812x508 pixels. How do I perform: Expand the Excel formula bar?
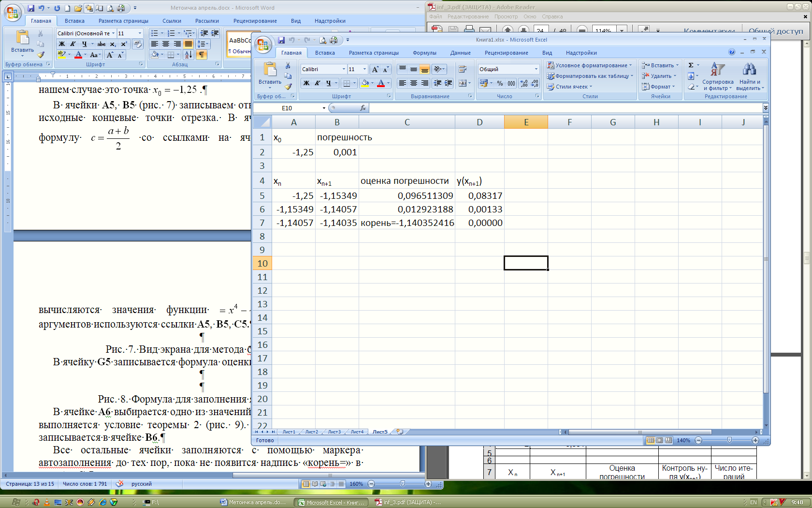click(x=766, y=107)
